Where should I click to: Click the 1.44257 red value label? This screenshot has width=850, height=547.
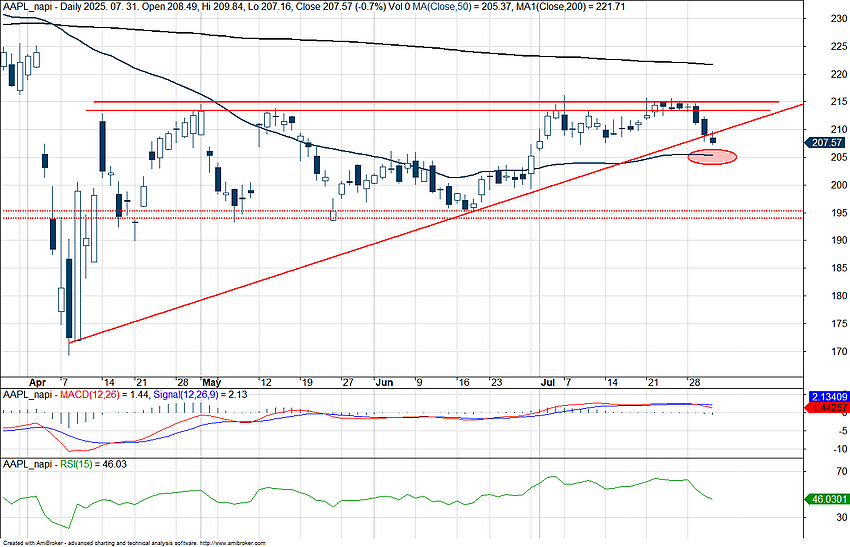828,407
